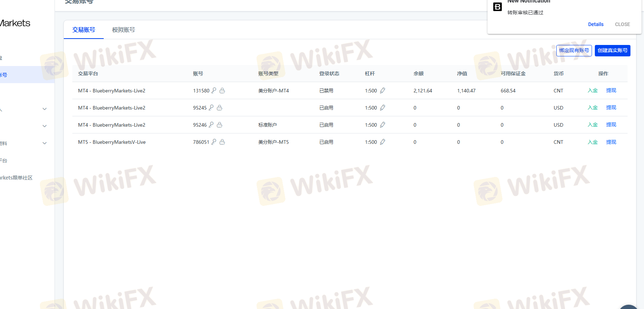Click key icon for account 786051
Screen dimensions: 644x309
coord(214,142)
